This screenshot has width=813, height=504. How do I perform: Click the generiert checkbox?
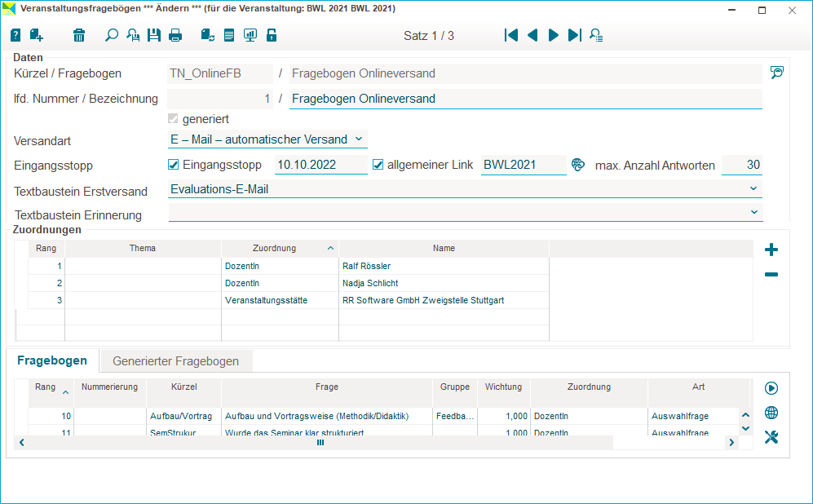pyautogui.click(x=173, y=119)
